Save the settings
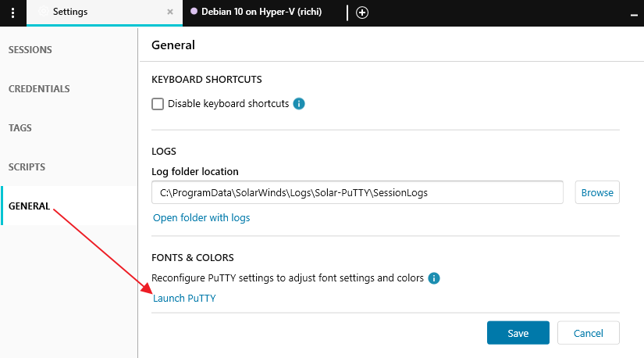 (x=518, y=333)
